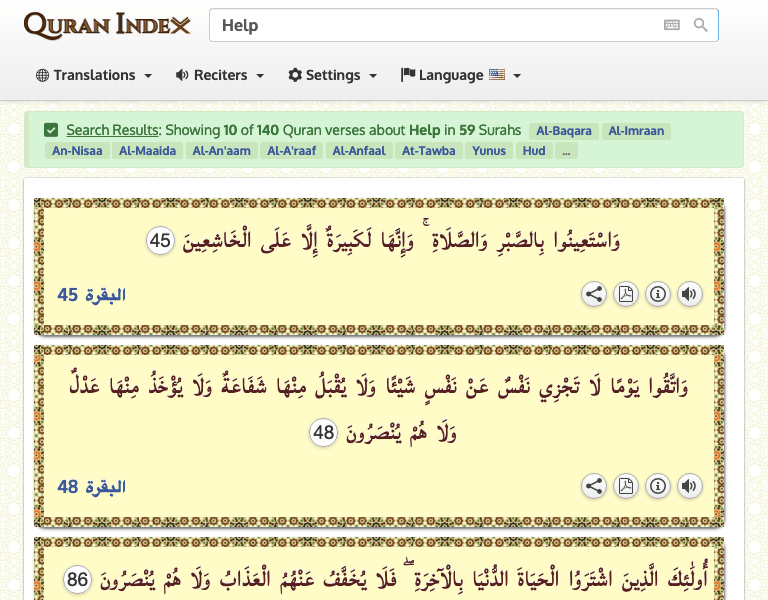
Task: Select the At-Tawba surah tag
Action: coord(429,151)
